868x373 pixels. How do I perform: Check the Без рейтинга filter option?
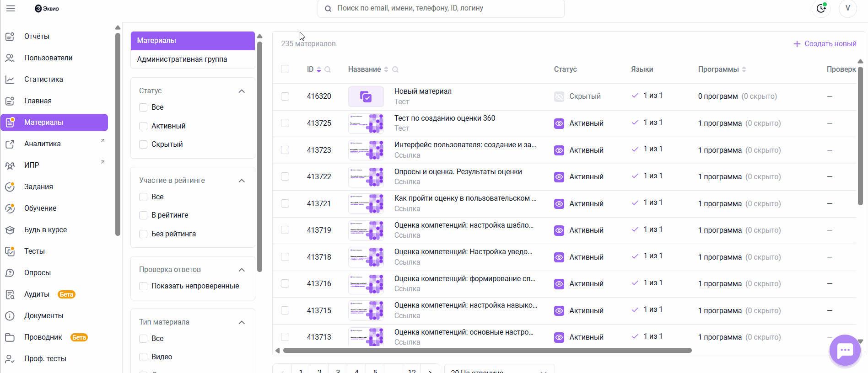(143, 234)
